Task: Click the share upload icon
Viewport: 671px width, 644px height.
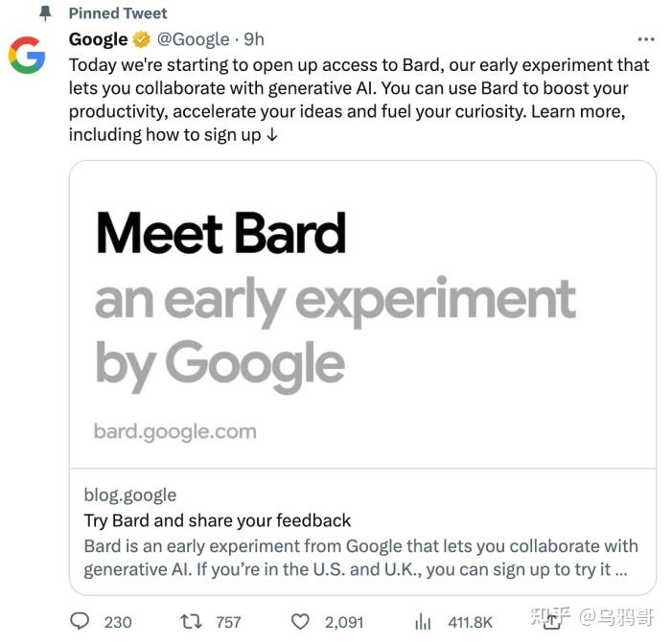Action: pyautogui.click(x=552, y=620)
